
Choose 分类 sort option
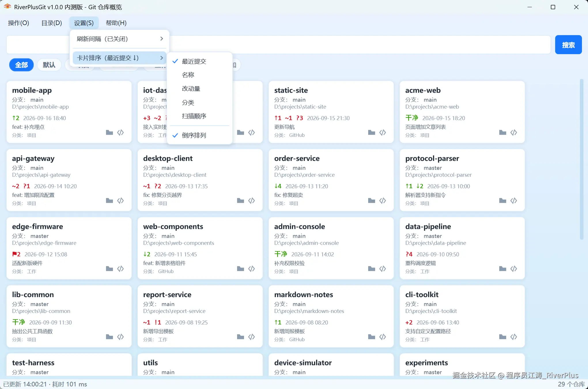199,103
